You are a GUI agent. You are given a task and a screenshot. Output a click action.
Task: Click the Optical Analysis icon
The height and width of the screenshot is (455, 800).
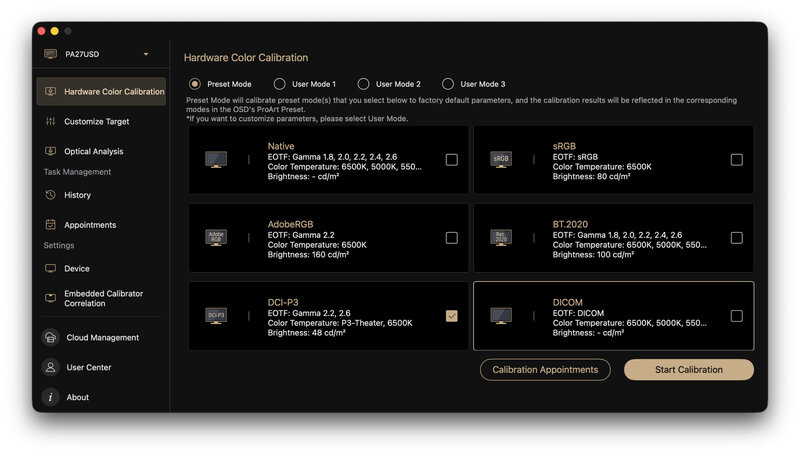50,151
